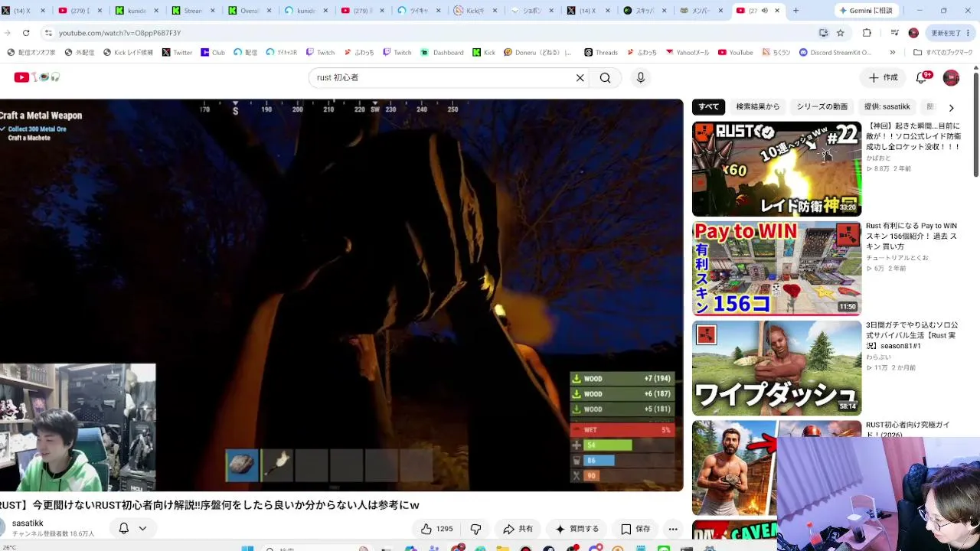Screen dimensions: 980x551
Task: Dislike the video with the thumbs-down
Action: (475, 529)
